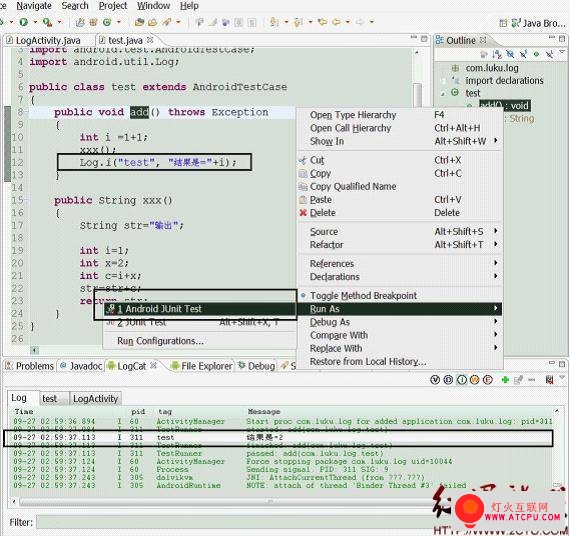Toggle the Verbose (V) log level filter
This screenshot has height=536, width=570.
435,380
